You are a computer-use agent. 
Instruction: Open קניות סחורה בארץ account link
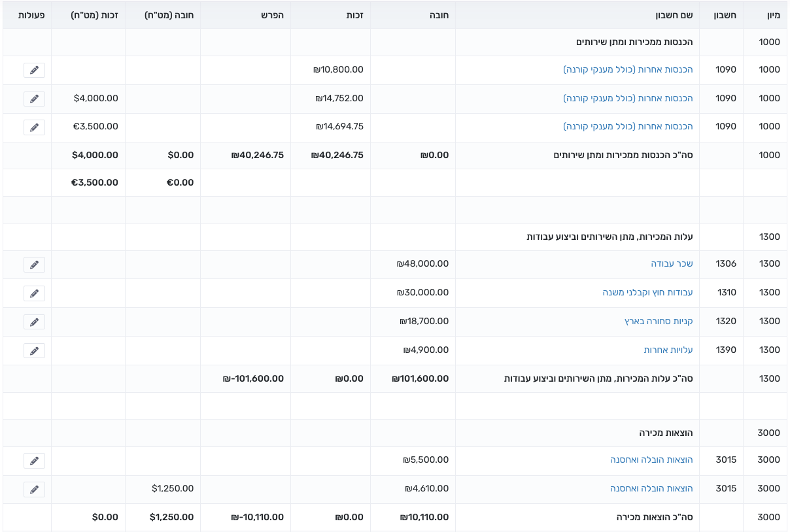[x=659, y=322]
